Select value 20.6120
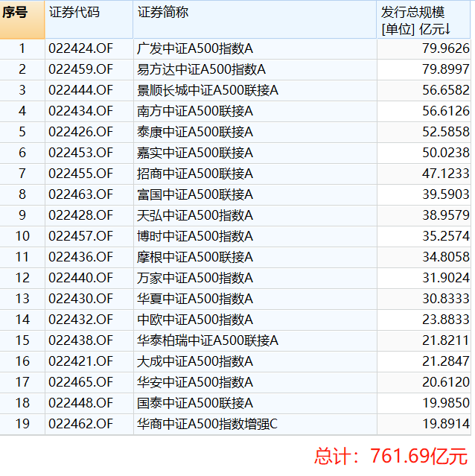The image size is (475, 476). pos(424,382)
